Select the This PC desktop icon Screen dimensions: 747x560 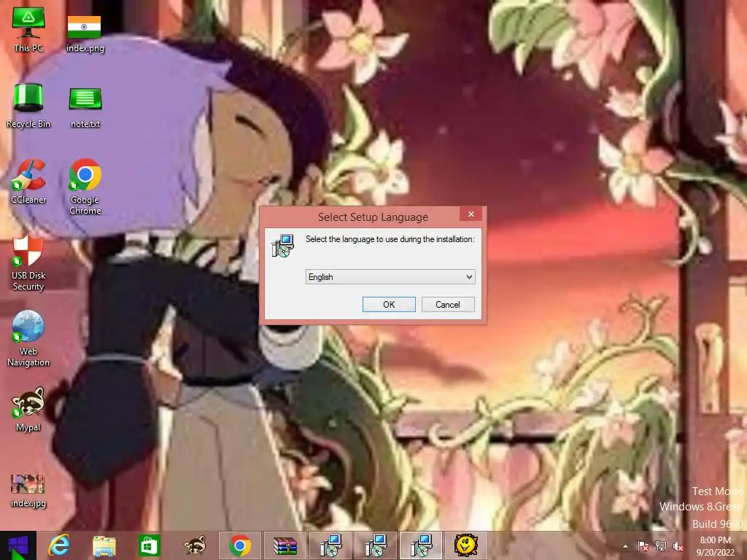coord(28,29)
